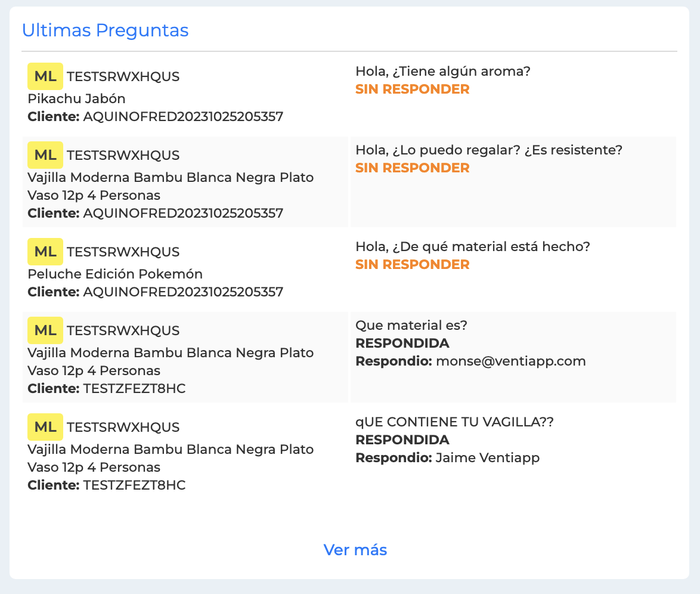The image size is (700, 594).
Task: Click 'RESPONDIDA' under 'Que material es?'
Action: (x=402, y=344)
